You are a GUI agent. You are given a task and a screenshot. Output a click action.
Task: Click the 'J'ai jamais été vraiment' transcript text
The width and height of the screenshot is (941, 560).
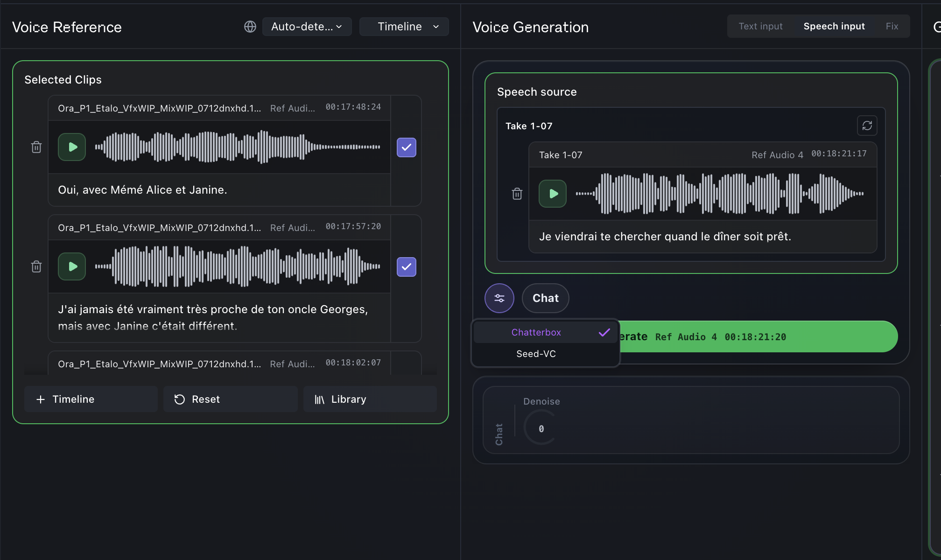pyautogui.click(x=213, y=318)
